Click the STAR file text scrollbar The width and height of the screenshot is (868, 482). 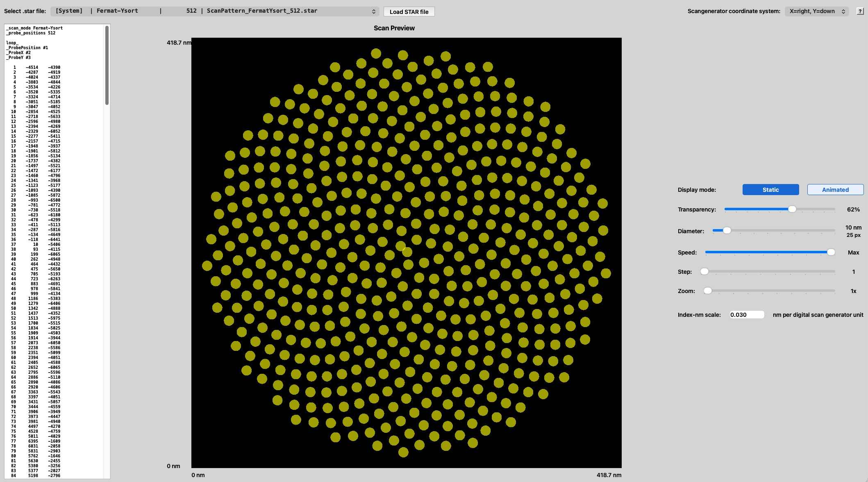(107, 65)
